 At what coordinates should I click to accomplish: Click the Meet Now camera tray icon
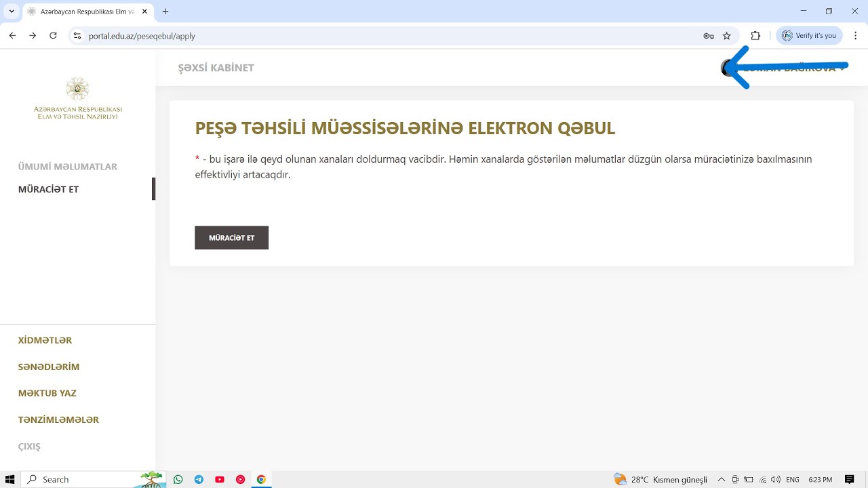click(x=735, y=479)
